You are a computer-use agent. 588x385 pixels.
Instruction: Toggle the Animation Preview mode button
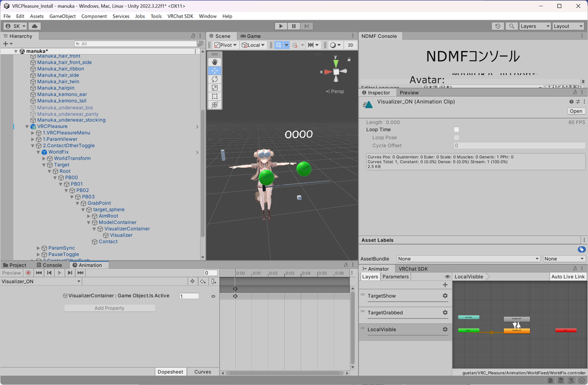pyautogui.click(x=12, y=273)
